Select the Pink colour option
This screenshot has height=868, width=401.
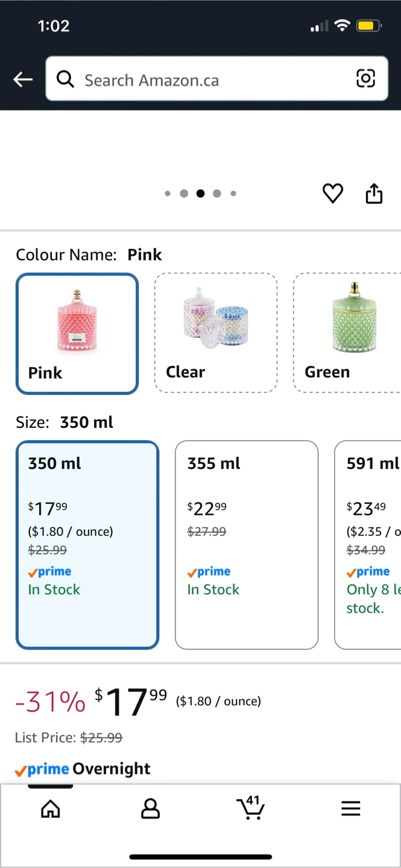[77, 333]
